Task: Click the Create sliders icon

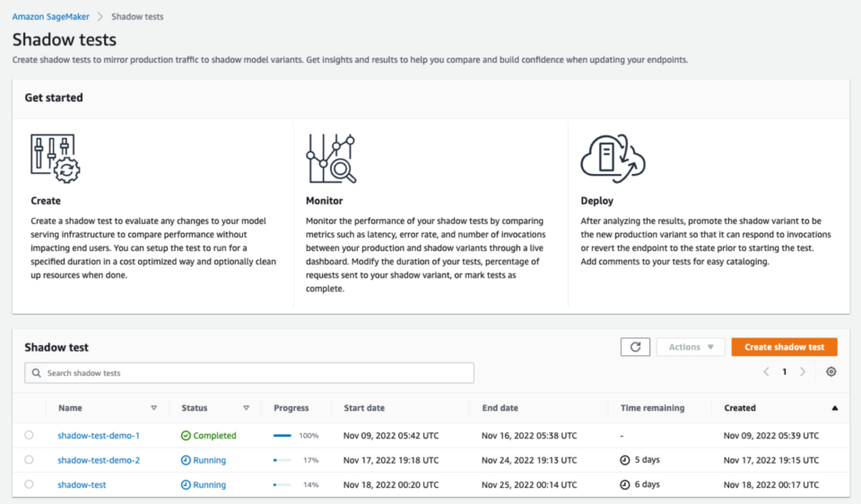Action: click(55, 159)
